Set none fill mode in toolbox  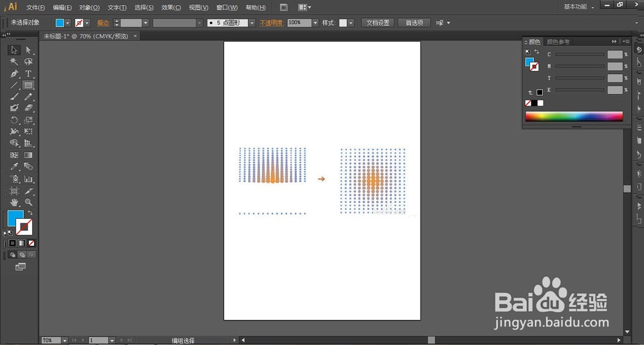[x=31, y=243]
